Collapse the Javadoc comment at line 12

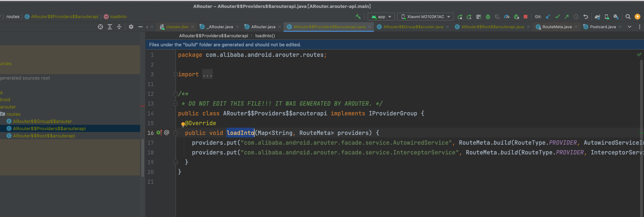pyautogui.click(x=176, y=94)
